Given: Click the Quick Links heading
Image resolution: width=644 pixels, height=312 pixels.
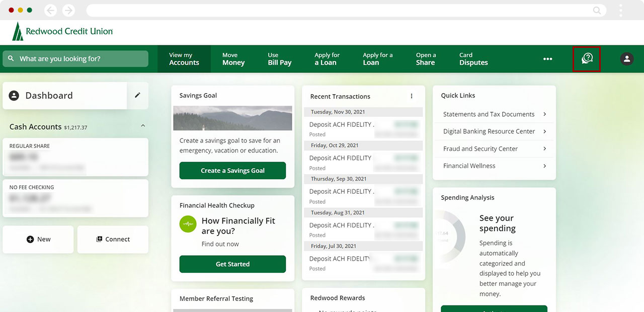Looking at the screenshot, I should [x=458, y=95].
